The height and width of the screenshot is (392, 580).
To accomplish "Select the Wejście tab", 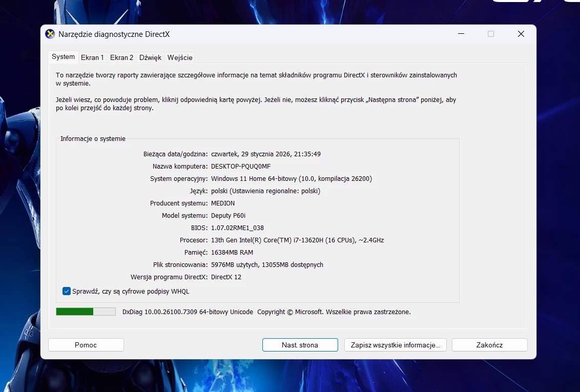I will [180, 57].
